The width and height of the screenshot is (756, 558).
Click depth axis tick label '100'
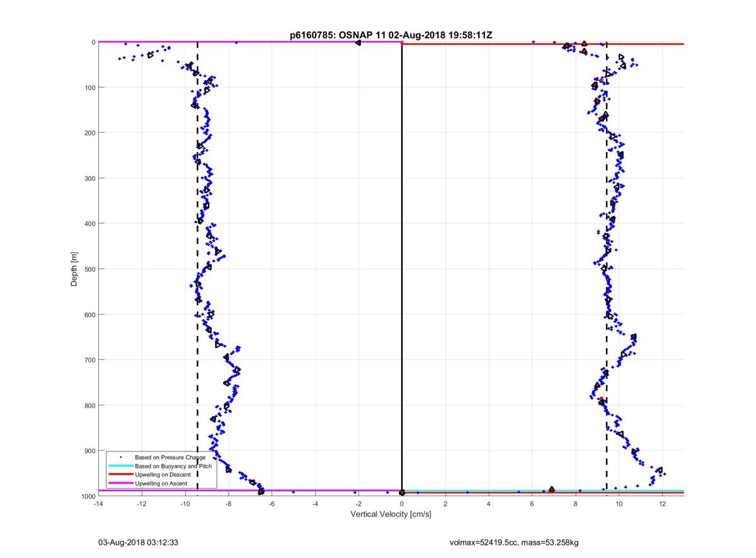click(x=89, y=87)
